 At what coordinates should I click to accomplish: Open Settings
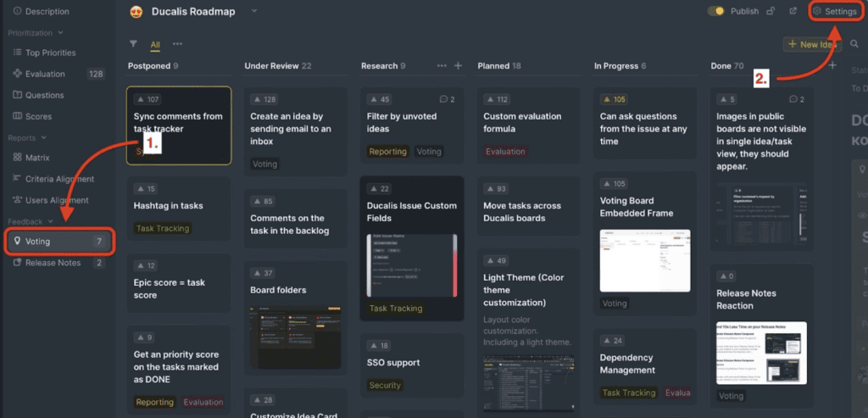point(835,11)
